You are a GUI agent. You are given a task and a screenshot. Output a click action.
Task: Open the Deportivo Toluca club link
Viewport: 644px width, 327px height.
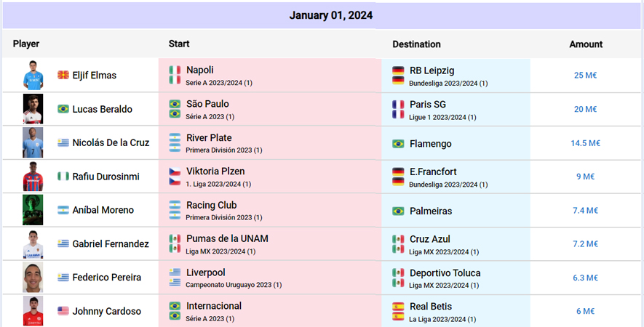[445, 273]
